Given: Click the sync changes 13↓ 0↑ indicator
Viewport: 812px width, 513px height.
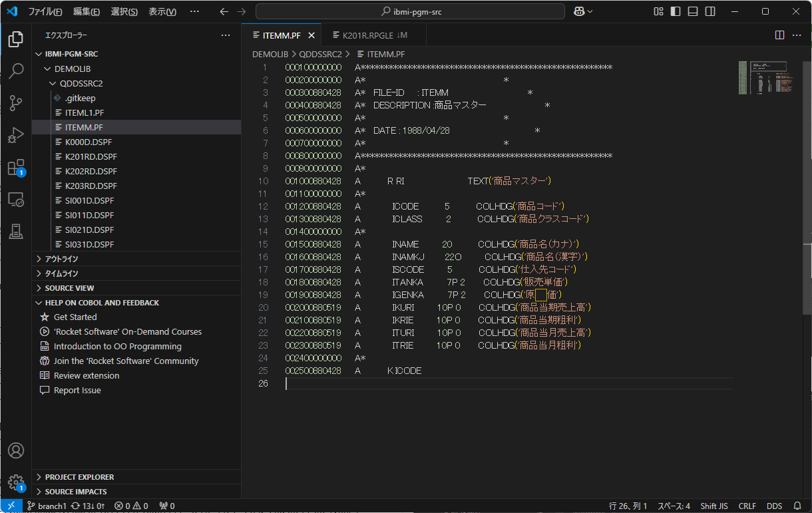Looking at the screenshot, I should click(x=87, y=506).
